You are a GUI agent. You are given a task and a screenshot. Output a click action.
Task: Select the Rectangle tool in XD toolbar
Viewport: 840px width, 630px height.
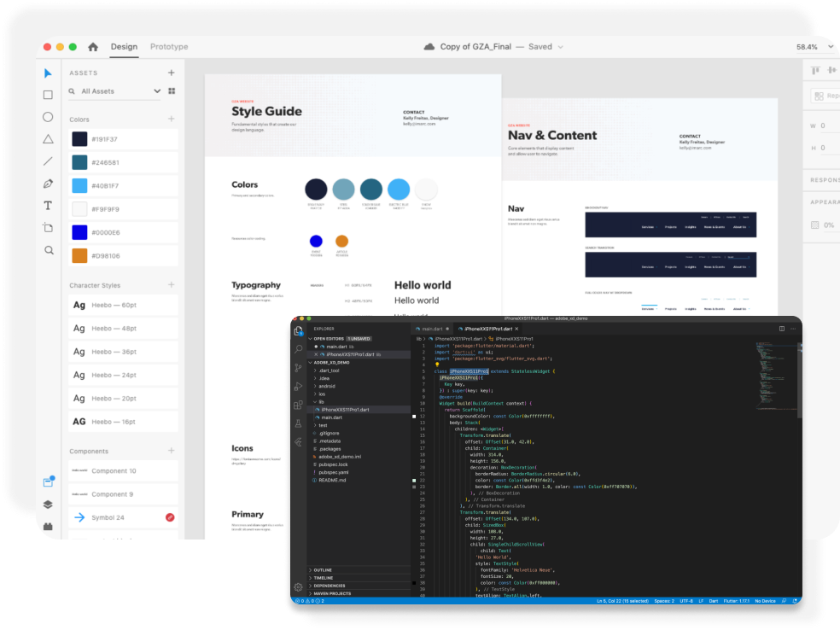[49, 95]
